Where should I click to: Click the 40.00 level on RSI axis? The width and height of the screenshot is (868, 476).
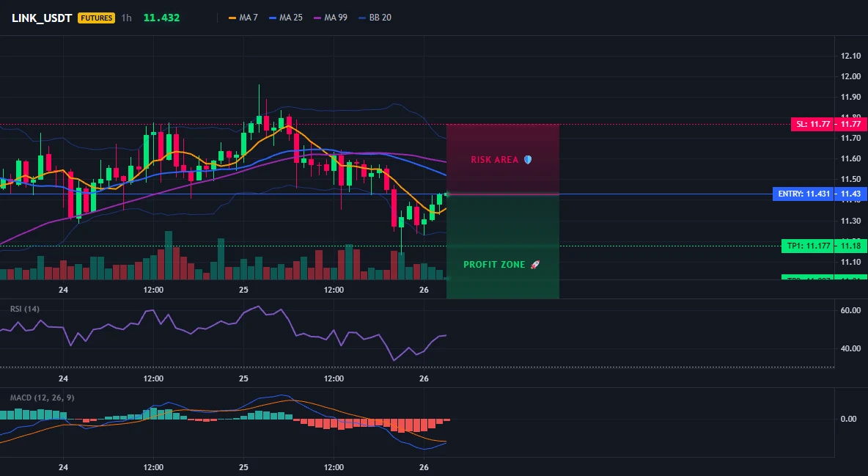point(851,348)
